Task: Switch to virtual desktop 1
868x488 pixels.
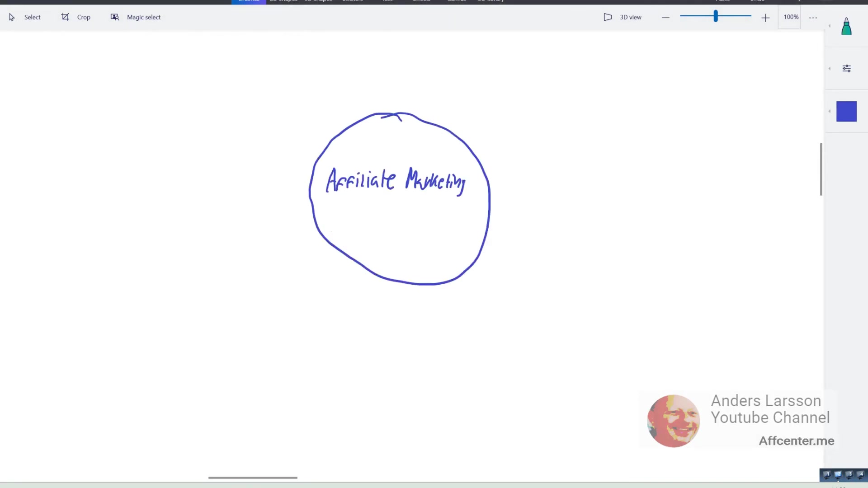Action: pyautogui.click(x=827, y=474)
